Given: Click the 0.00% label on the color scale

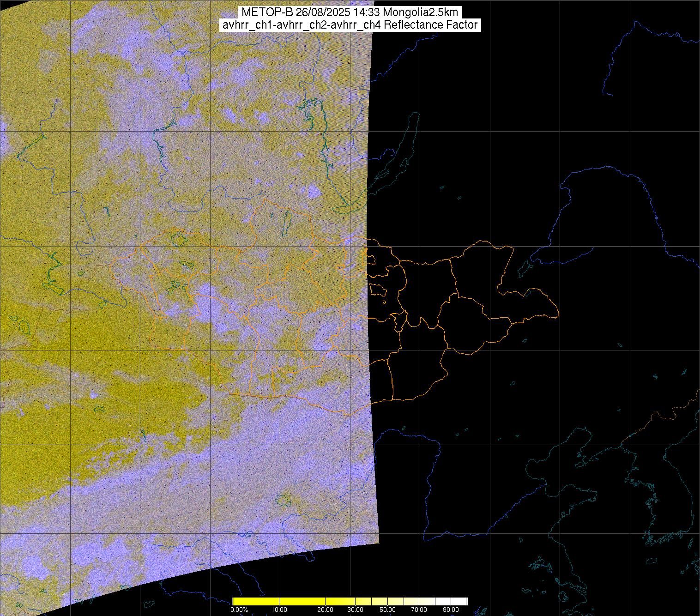Looking at the screenshot, I should pos(239,610).
